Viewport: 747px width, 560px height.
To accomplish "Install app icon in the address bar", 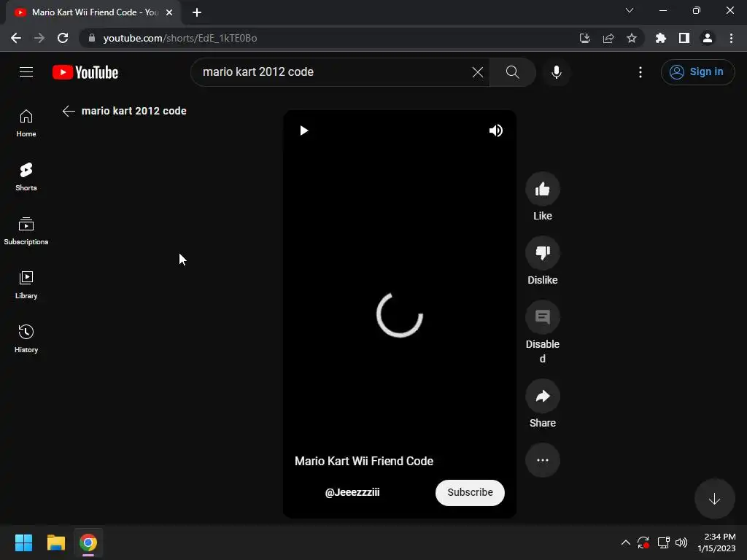I will [584, 38].
